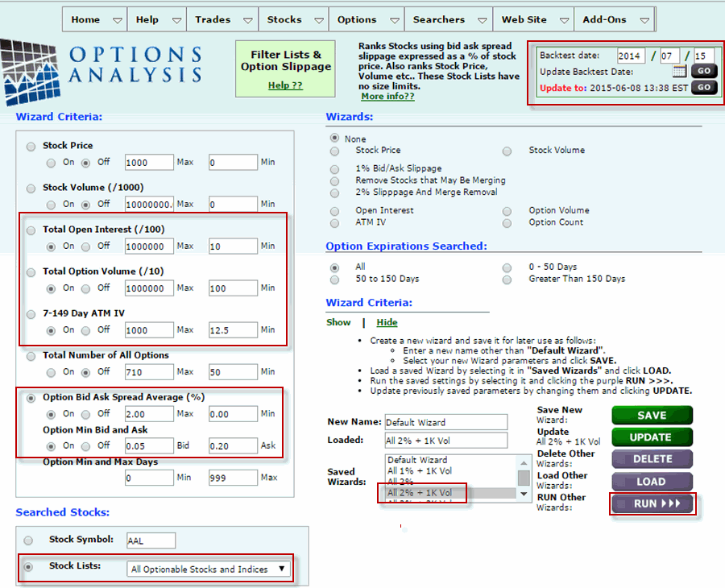This screenshot has height=588, width=725.
Task: Choose 50 to 150 Days expirations
Action: click(334, 280)
